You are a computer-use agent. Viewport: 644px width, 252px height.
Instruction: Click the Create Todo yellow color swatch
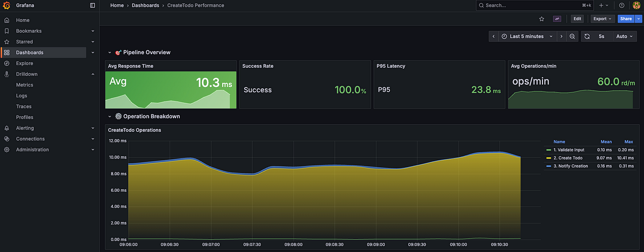(548, 158)
